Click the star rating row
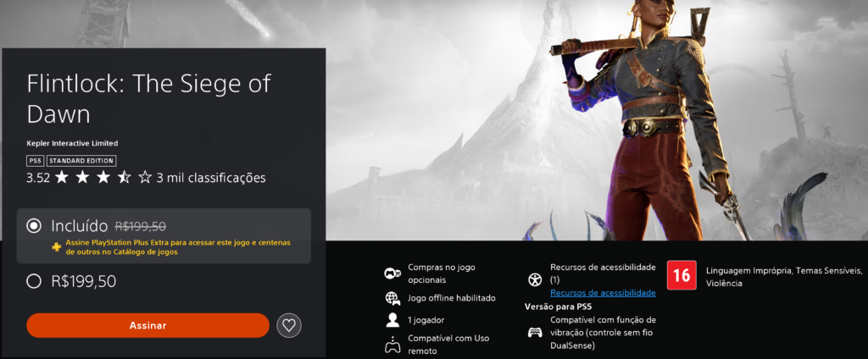Screen dimensions: 868x359 pyautogui.click(x=103, y=178)
